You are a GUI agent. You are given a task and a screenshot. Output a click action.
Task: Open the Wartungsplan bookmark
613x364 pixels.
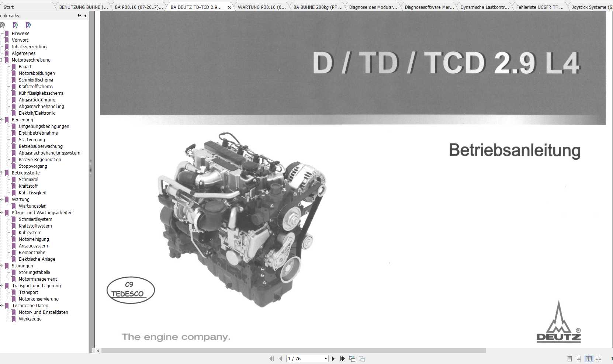coord(32,206)
